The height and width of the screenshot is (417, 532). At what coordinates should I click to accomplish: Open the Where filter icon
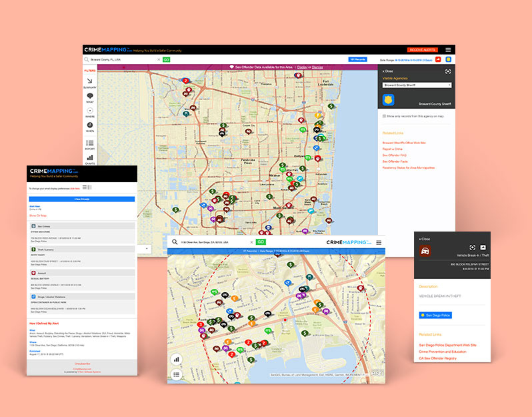click(x=90, y=111)
